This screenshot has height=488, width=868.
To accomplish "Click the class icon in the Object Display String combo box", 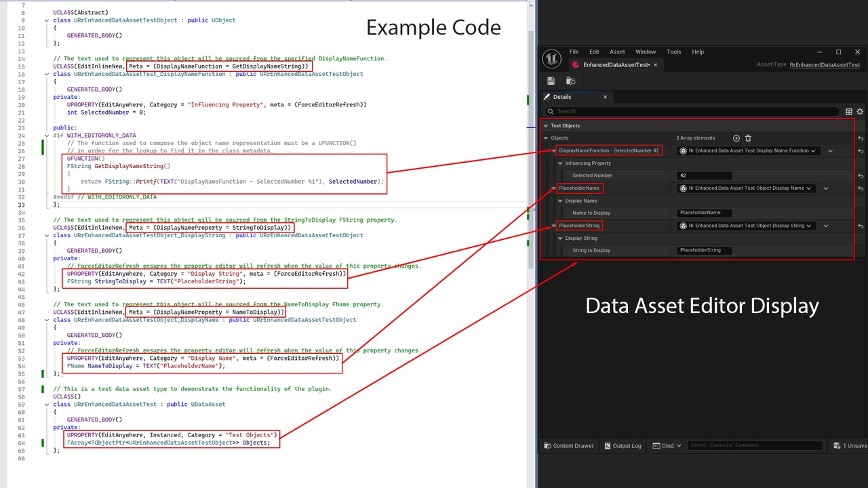I will pyautogui.click(x=683, y=226).
